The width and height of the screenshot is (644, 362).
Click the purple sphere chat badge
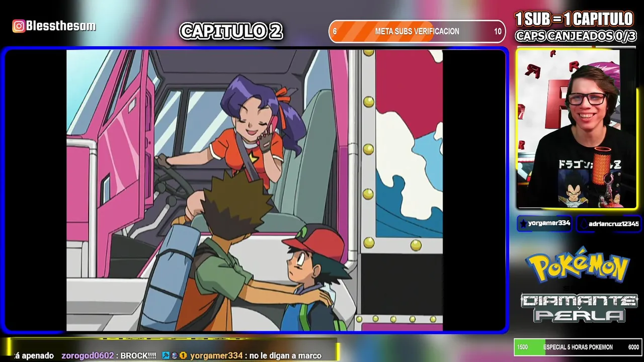(x=174, y=355)
